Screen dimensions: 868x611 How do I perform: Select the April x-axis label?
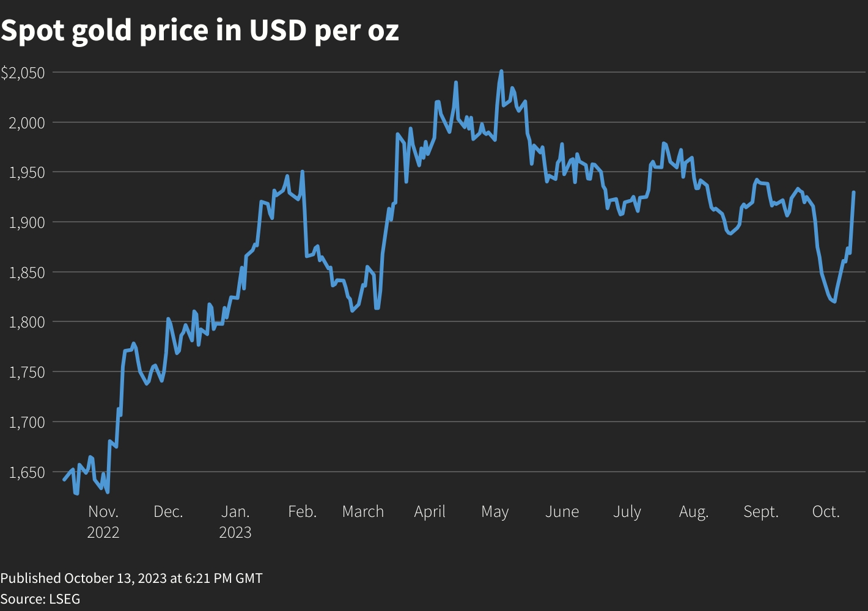click(430, 511)
